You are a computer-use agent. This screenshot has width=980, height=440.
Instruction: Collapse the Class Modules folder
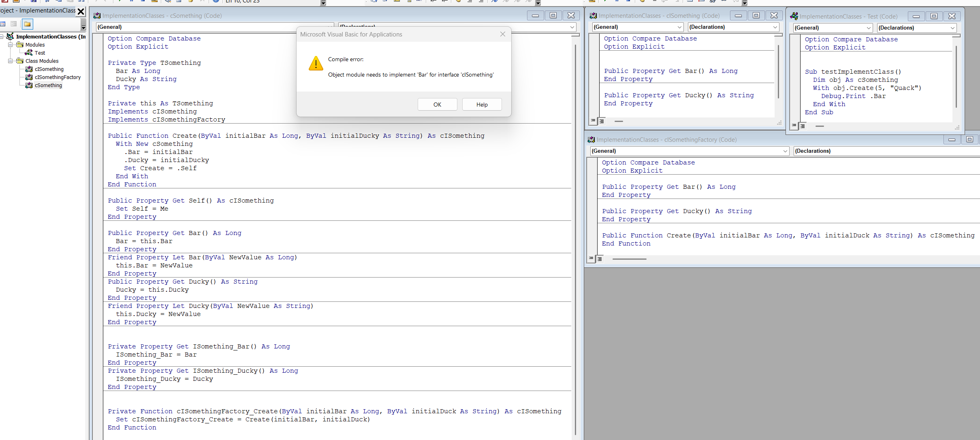pos(11,61)
